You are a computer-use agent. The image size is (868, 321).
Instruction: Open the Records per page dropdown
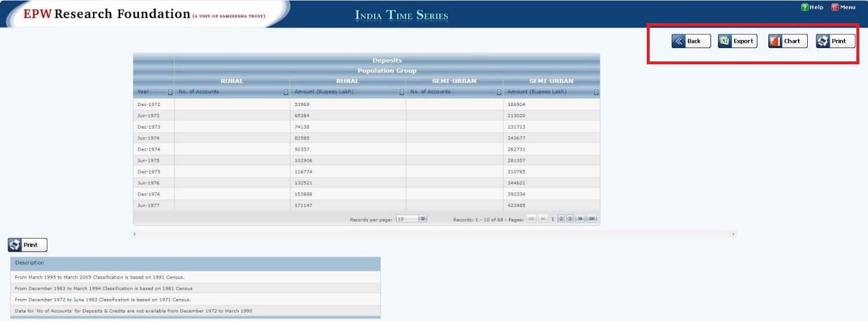coord(423,219)
